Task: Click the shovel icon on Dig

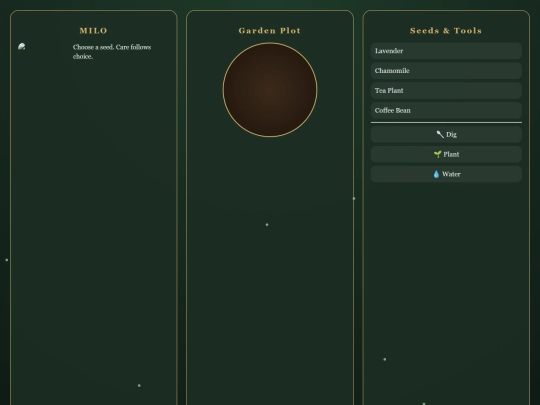Action: click(440, 134)
